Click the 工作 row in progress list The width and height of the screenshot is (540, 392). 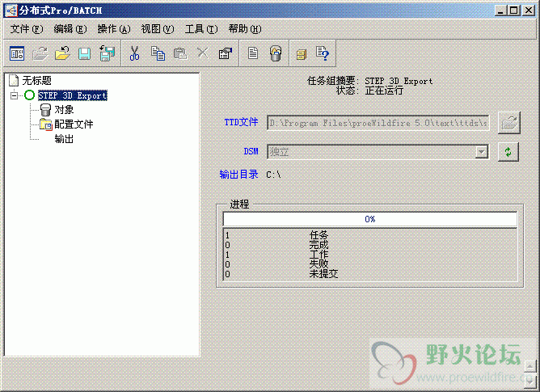(x=370, y=255)
